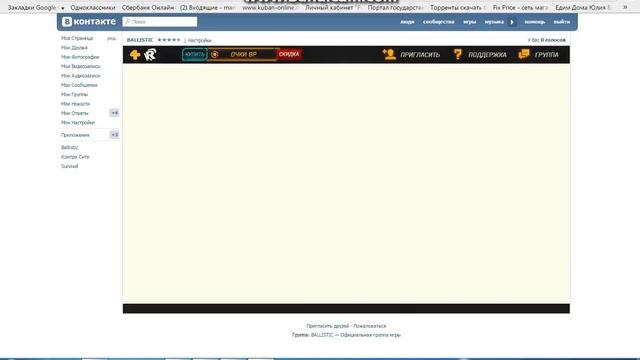This screenshot has height=360, width=640.
Task: Open Мои Видеозаписи in left sidebar
Action: click(x=80, y=67)
